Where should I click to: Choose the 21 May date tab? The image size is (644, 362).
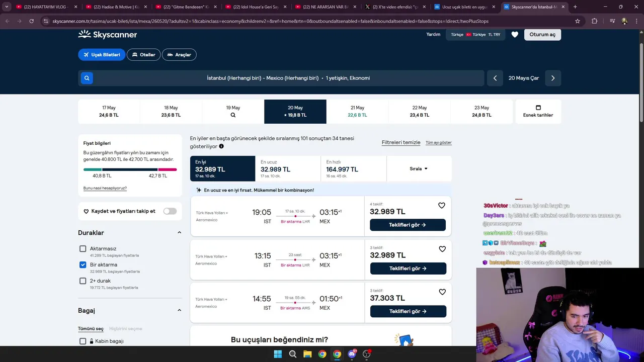(357, 112)
